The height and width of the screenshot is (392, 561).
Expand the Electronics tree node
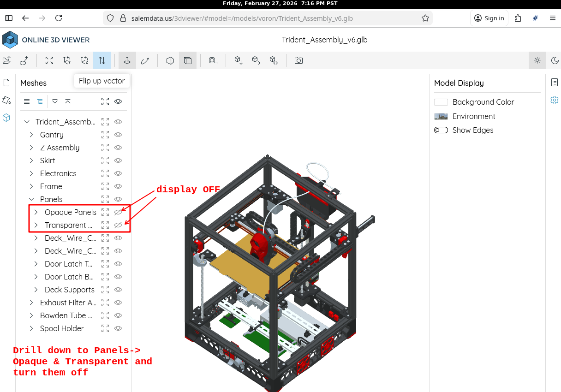[31, 173]
